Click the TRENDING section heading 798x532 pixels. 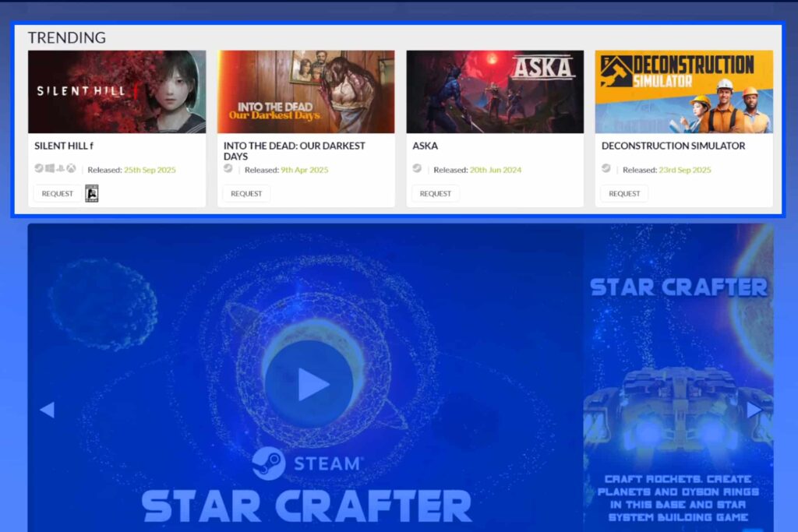click(x=67, y=37)
